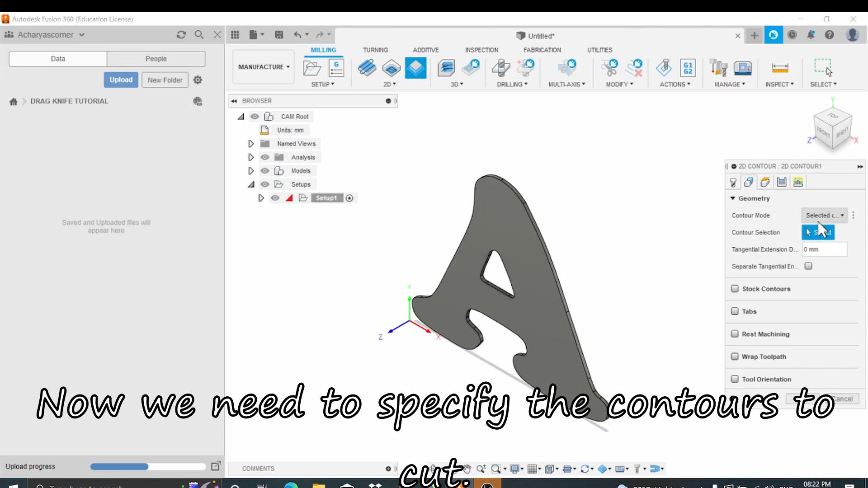
Task: Select the highlighted 2D Contour icon
Action: click(x=416, y=68)
